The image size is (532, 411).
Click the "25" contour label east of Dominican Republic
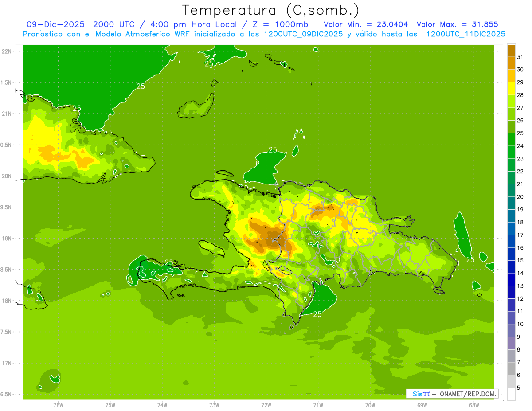[x=470, y=259]
